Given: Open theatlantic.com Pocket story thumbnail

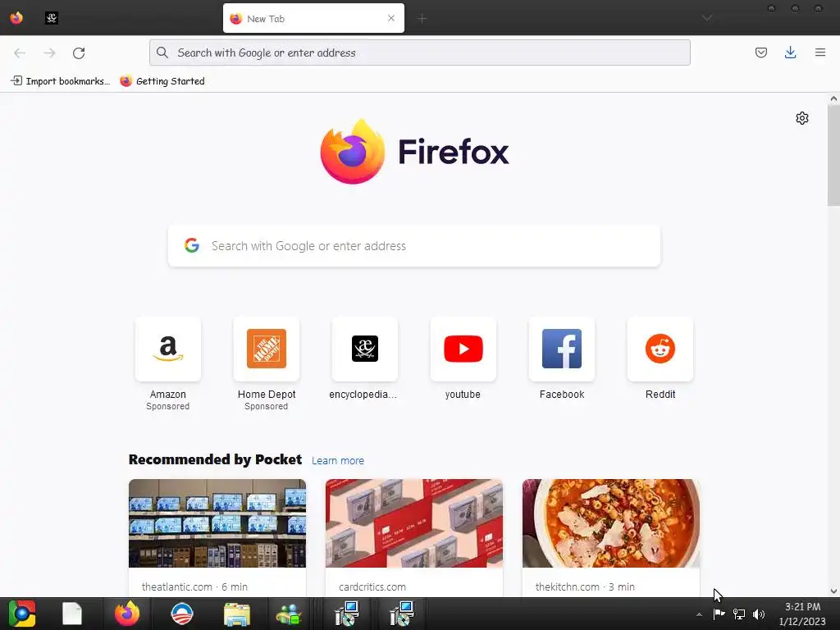Looking at the screenshot, I should 217,523.
